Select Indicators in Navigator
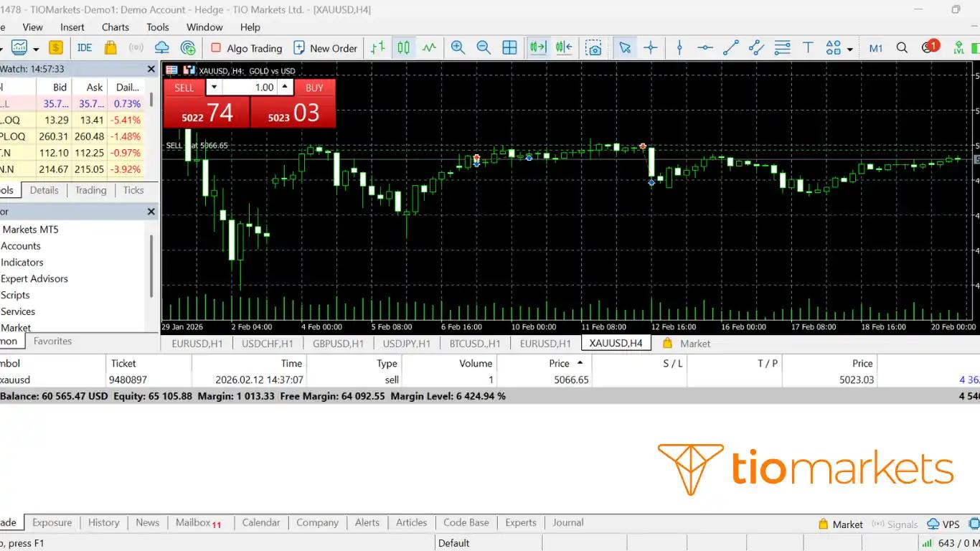Image resolution: width=980 pixels, height=551 pixels. point(22,262)
